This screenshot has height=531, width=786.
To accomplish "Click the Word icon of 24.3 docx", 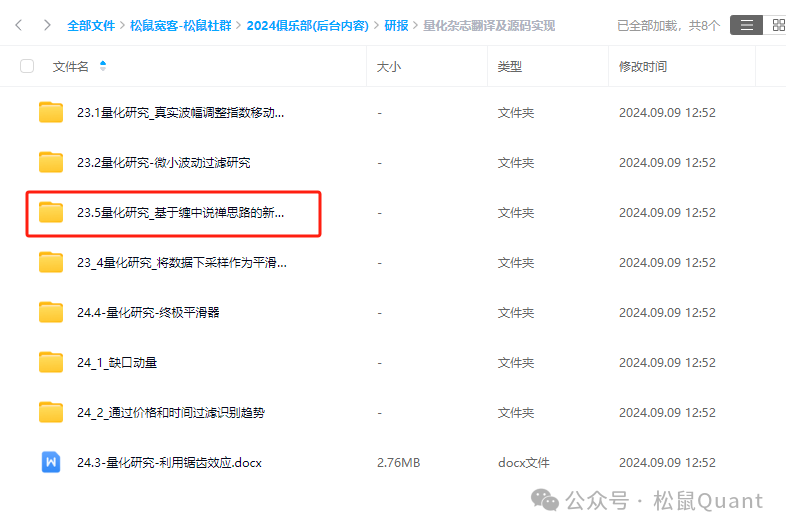I will [51, 462].
